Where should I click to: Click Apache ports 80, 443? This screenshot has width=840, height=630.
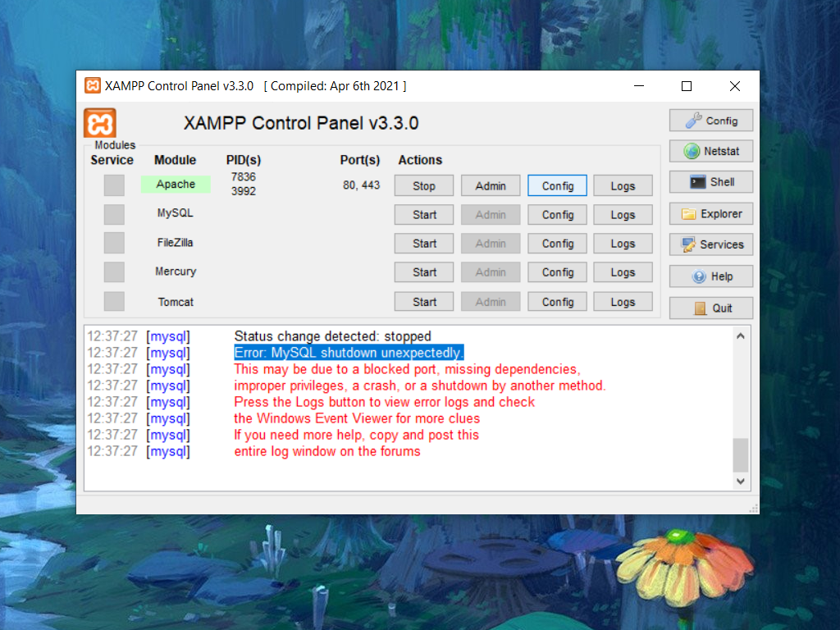coord(362,185)
